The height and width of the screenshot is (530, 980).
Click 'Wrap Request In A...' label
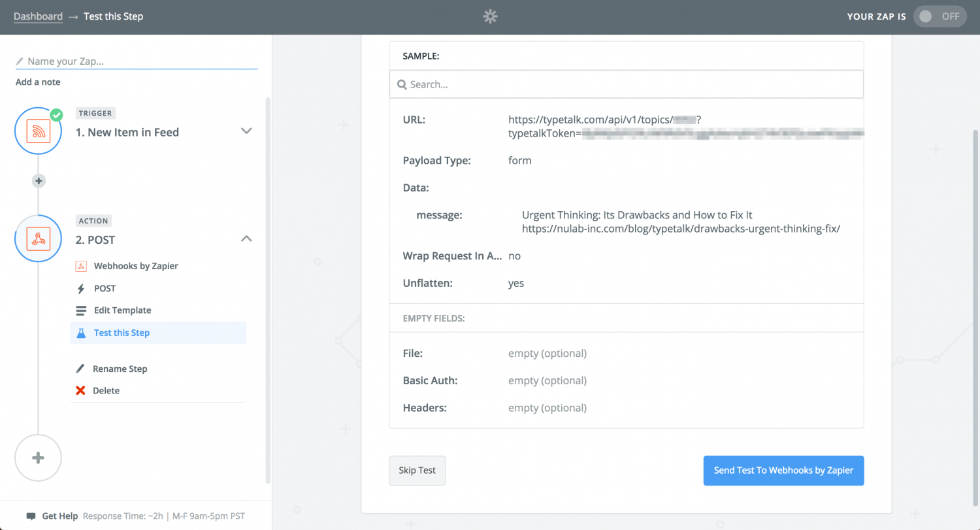[x=452, y=256]
